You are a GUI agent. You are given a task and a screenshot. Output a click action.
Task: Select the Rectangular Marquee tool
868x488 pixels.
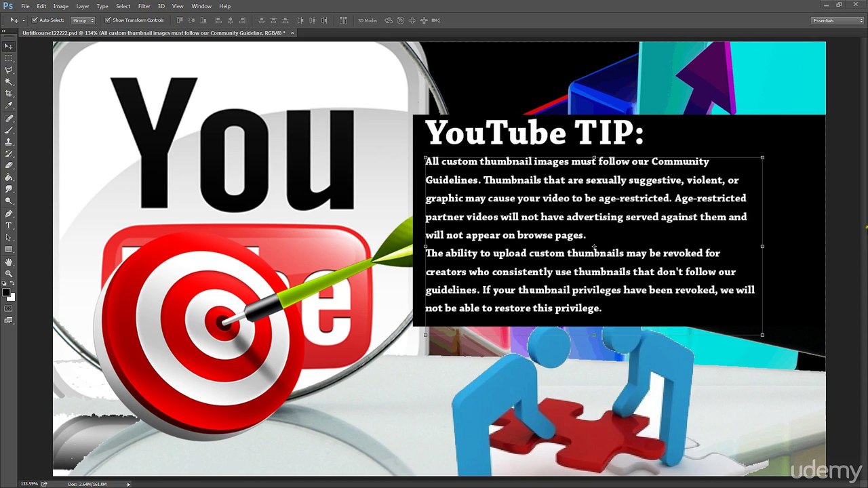click(x=9, y=58)
